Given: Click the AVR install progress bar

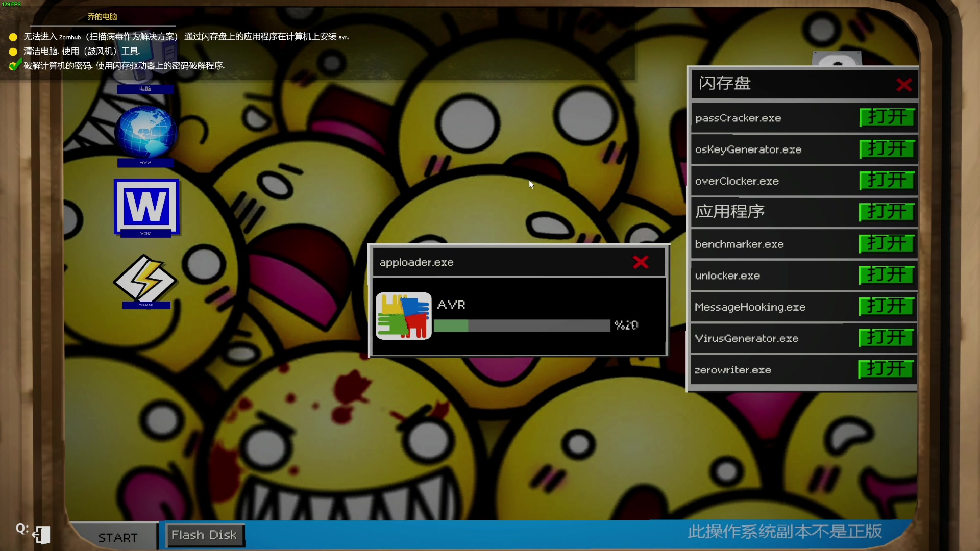Looking at the screenshot, I should pos(522,325).
